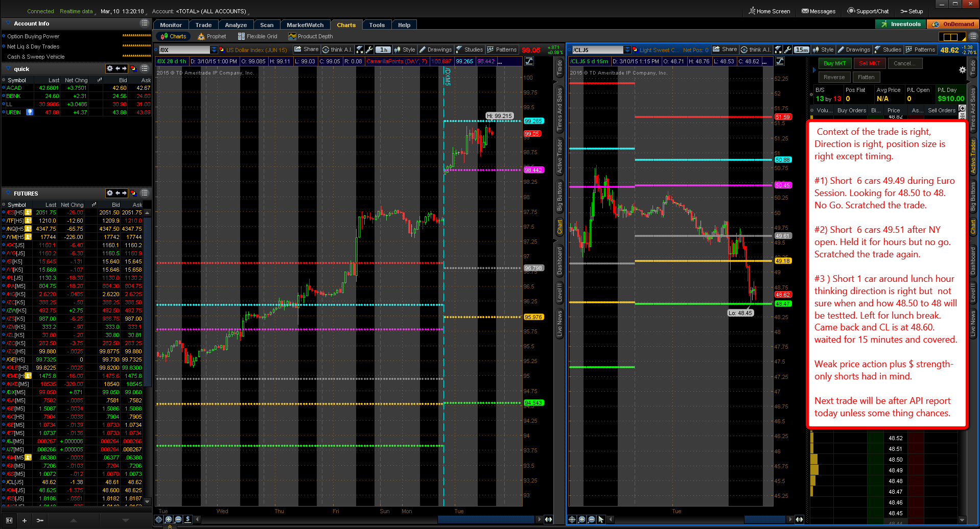This screenshot has height=529, width=980.
Task: Open Prophet sub-tab
Action: [212, 36]
